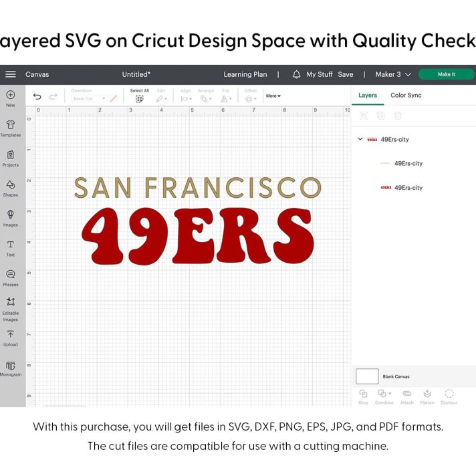The height and width of the screenshot is (476, 476).
Task: Open the Monogram tool
Action: [11, 368]
